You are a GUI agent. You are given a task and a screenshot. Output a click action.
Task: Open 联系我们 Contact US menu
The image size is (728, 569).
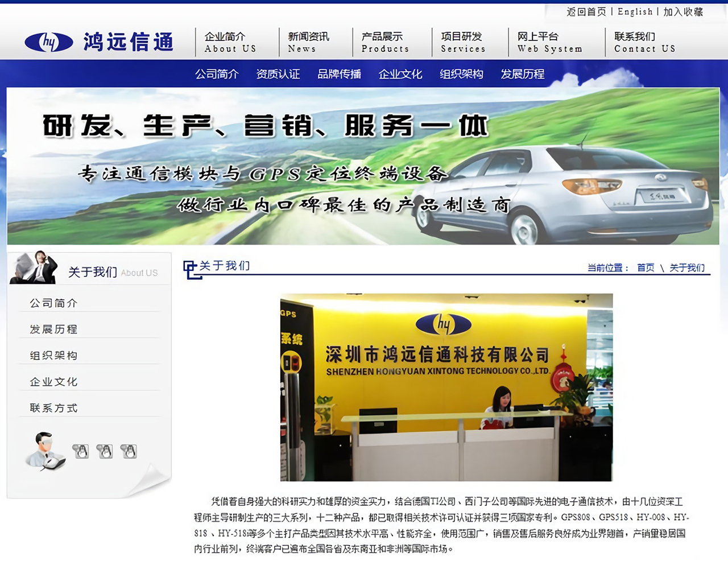click(644, 42)
